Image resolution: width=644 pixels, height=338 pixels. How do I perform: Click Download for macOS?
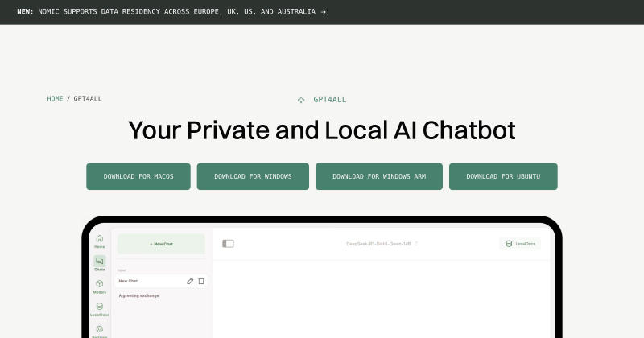(x=138, y=176)
